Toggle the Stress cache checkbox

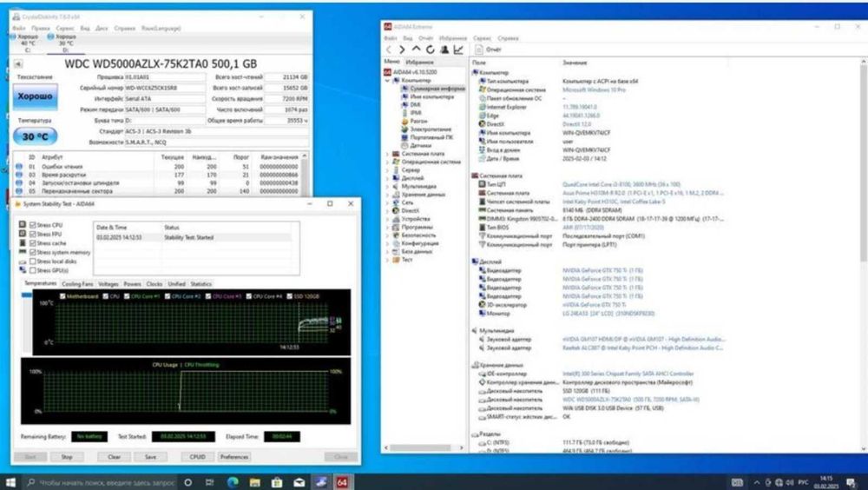pyautogui.click(x=33, y=243)
